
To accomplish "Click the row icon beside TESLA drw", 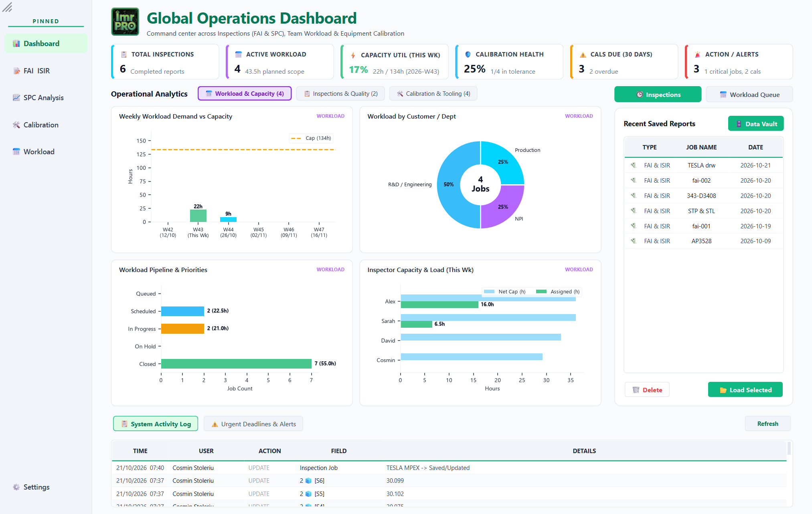I will coord(634,165).
